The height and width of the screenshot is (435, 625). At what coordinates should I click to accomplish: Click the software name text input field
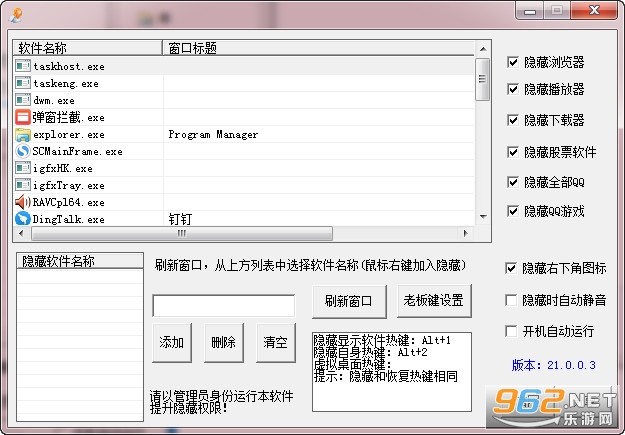click(x=224, y=306)
